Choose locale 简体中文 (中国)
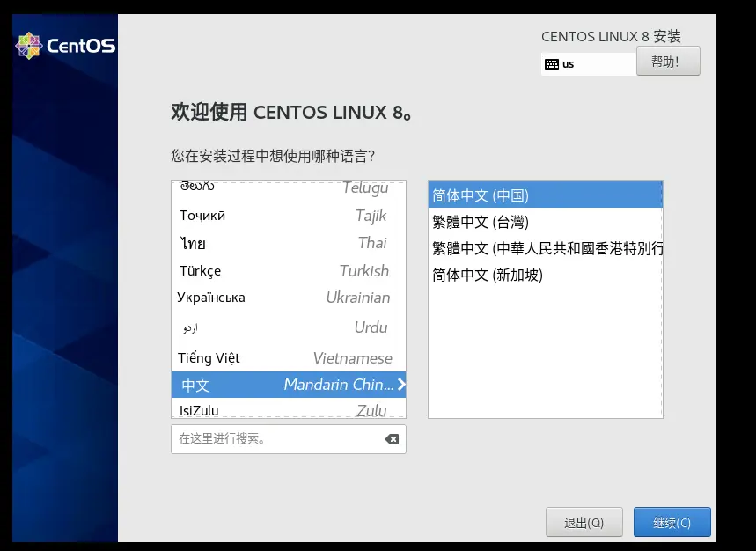756x551 pixels. click(546, 195)
